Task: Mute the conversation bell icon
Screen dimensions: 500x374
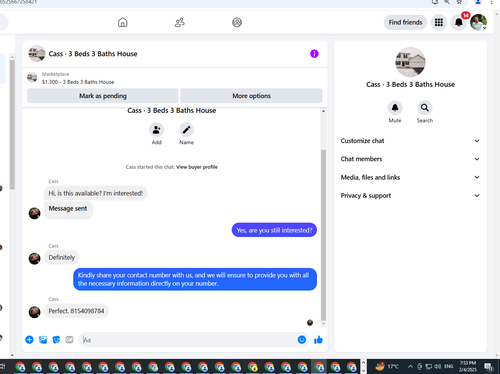Action: (x=395, y=108)
